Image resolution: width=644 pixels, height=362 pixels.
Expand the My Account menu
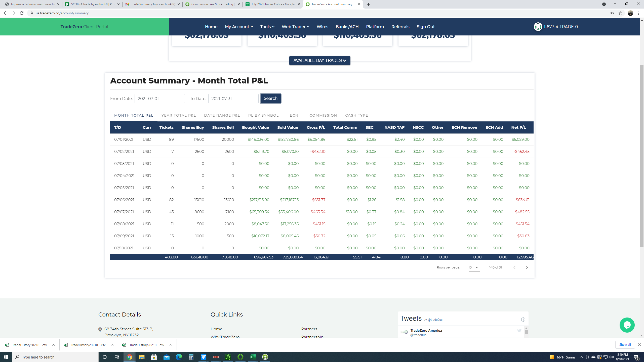pyautogui.click(x=239, y=27)
